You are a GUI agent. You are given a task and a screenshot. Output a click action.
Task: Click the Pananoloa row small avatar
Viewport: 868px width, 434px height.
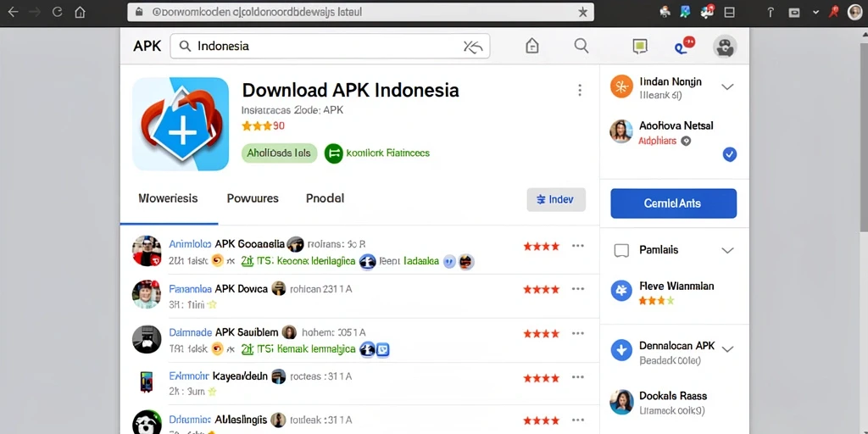click(x=278, y=288)
